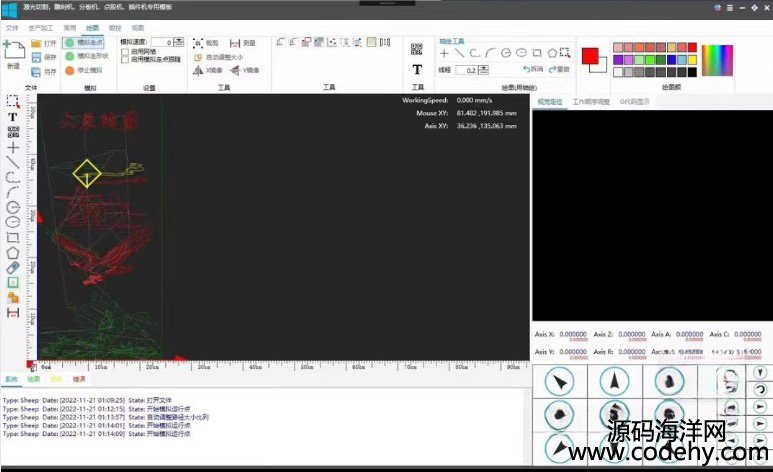773x472 pixels.
Task: Open the rainbow gradient color picker
Action: pyautogui.click(x=718, y=60)
